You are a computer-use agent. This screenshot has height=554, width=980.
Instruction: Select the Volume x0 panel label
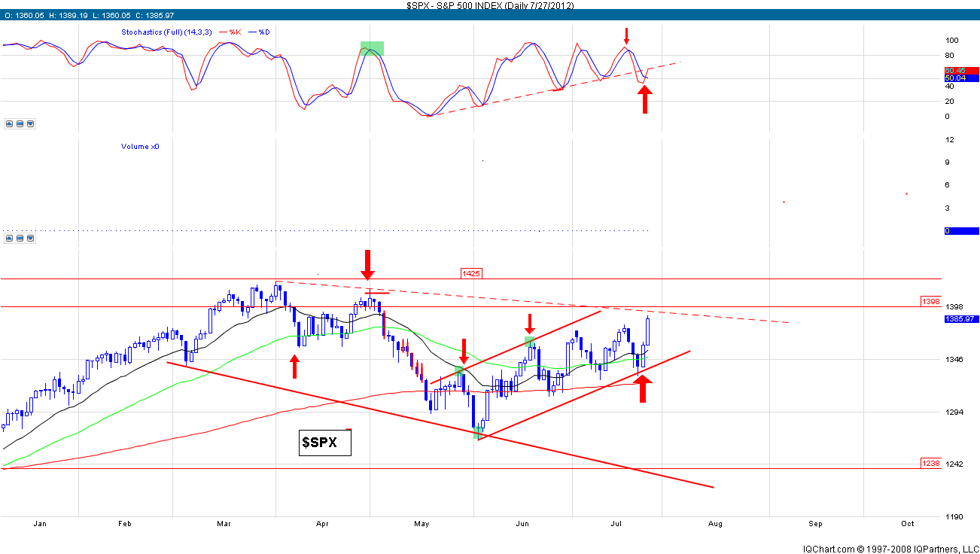click(x=140, y=147)
